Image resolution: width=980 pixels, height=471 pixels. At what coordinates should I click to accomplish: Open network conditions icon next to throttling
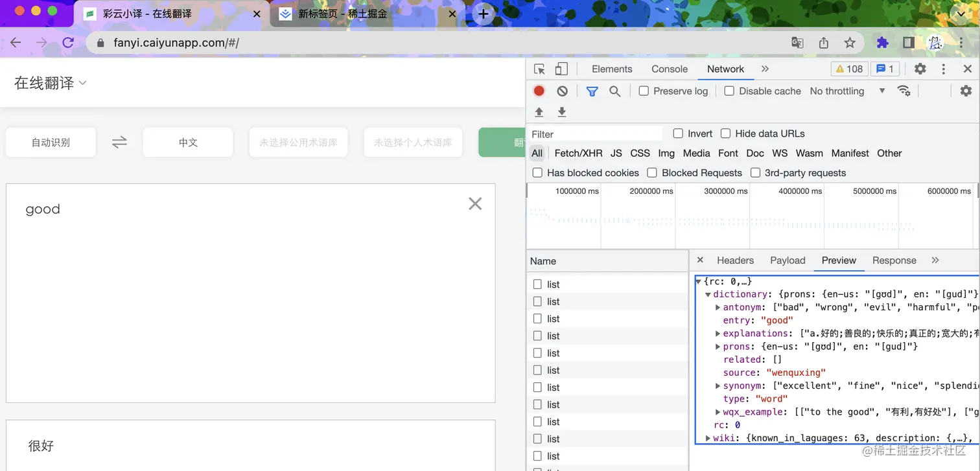904,91
